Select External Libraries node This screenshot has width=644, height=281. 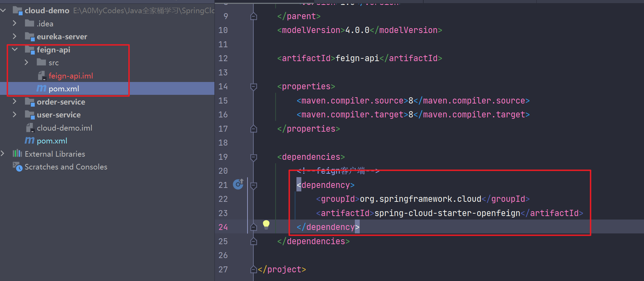[x=107, y=154]
